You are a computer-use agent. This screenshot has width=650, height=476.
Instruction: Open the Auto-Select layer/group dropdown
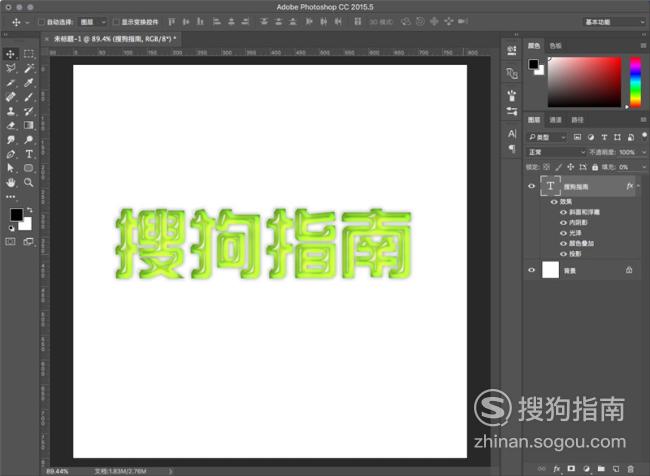93,22
